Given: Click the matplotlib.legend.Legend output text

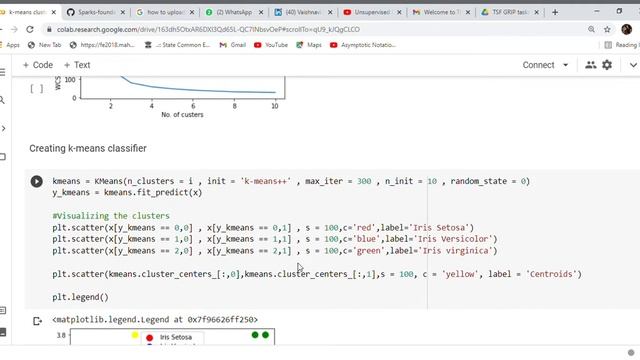Looking at the screenshot, I should (155, 320).
